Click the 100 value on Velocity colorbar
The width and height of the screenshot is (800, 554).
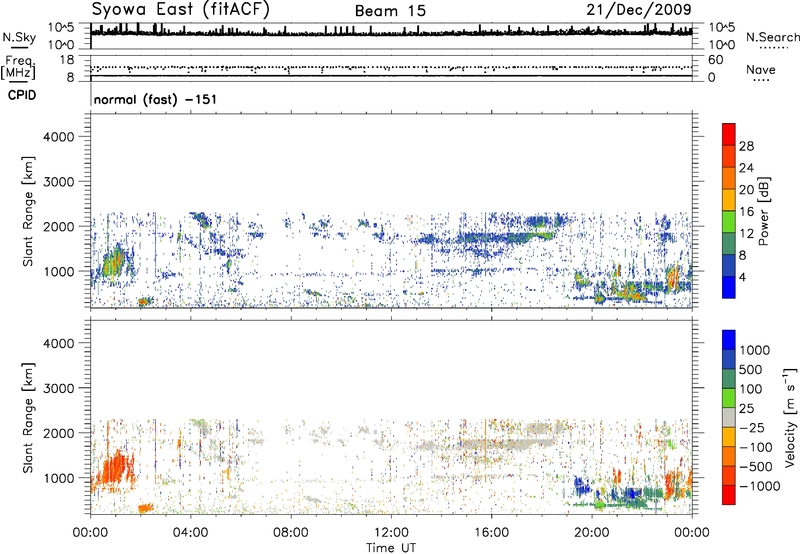749,389
